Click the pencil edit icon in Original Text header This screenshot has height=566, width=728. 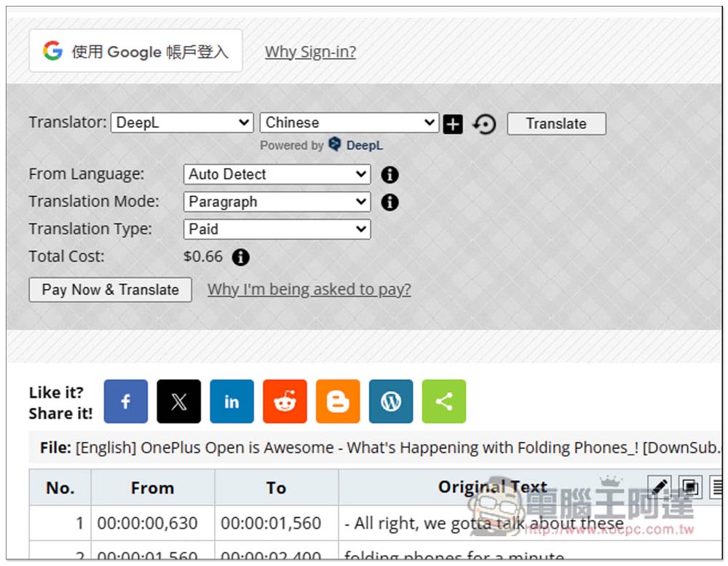pyautogui.click(x=660, y=487)
